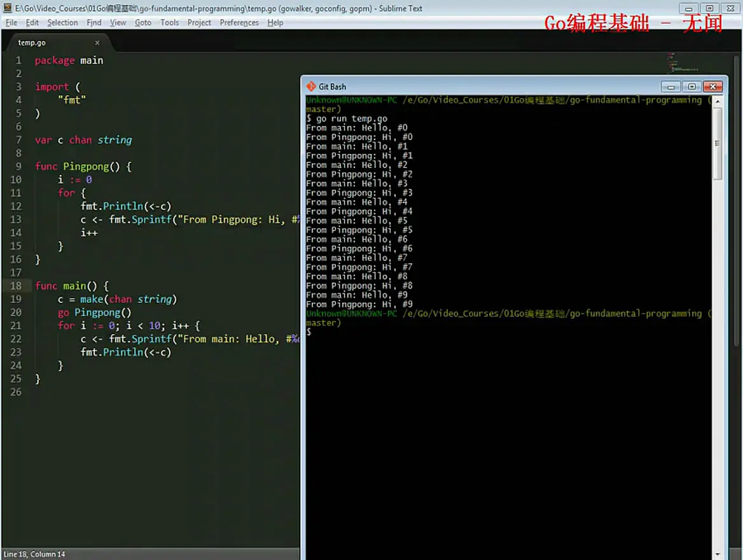This screenshot has width=743, height=560.
Task: Minimize the Git Bash window
Action: [x=670, y=87]
